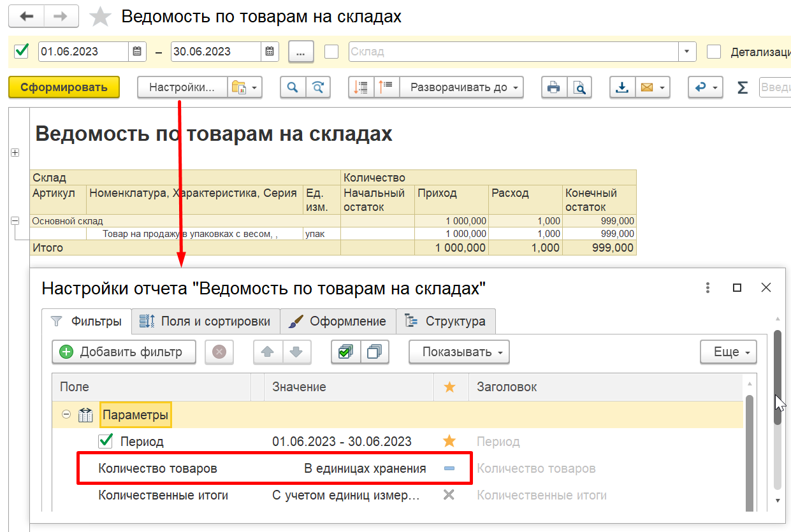Click star column header in filters table
791x532 pixels.
450,387
